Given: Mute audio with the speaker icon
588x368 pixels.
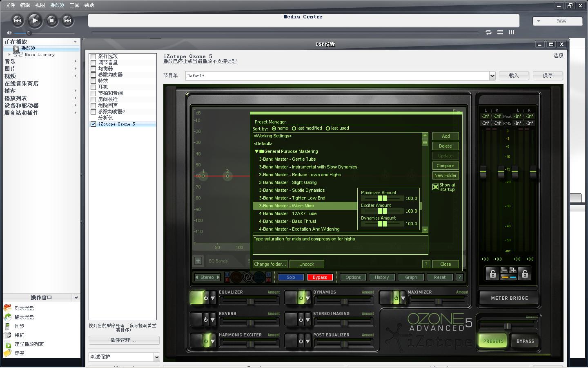Looking at the screenshot, I should (x=9, y=33).
